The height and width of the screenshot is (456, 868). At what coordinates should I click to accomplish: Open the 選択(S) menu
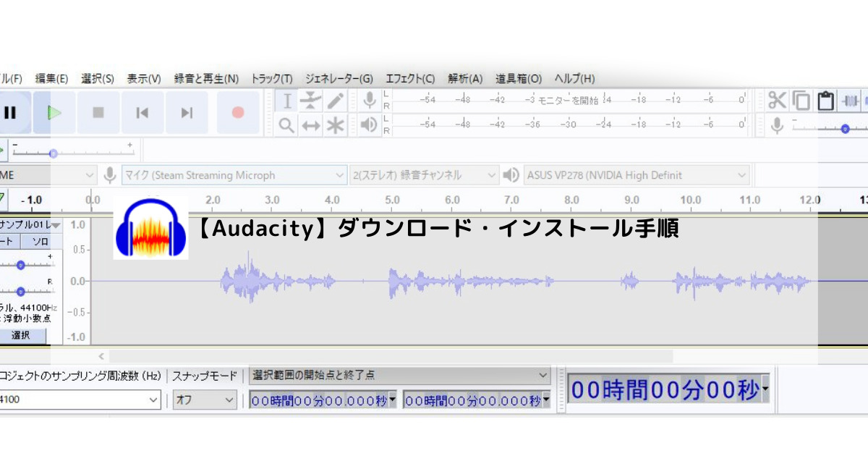pos(98,79)
